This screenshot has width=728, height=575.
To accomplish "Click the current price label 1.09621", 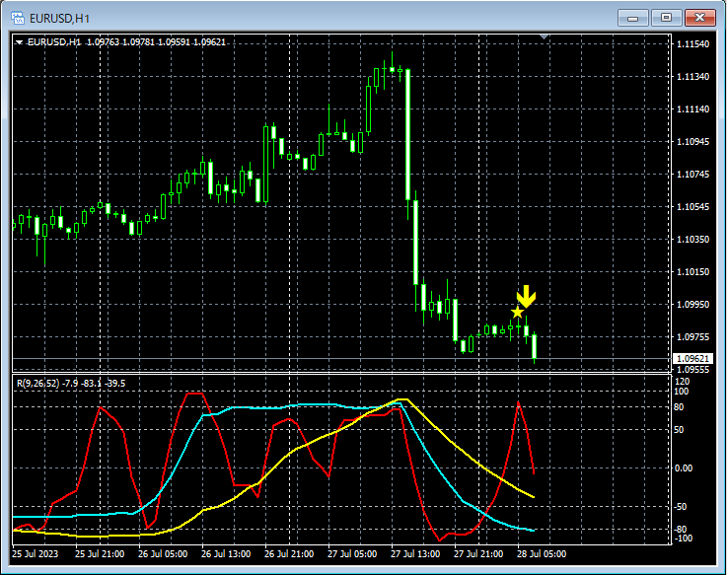I will click(692, 359).
